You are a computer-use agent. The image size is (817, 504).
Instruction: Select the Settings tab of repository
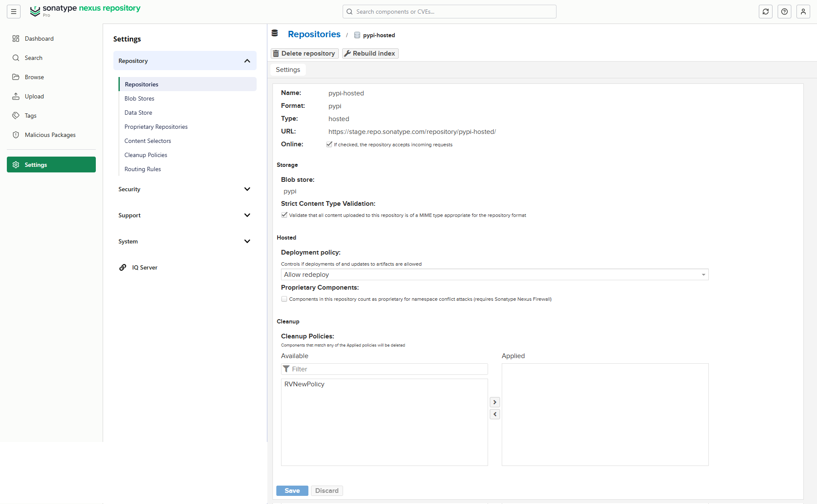288,70
